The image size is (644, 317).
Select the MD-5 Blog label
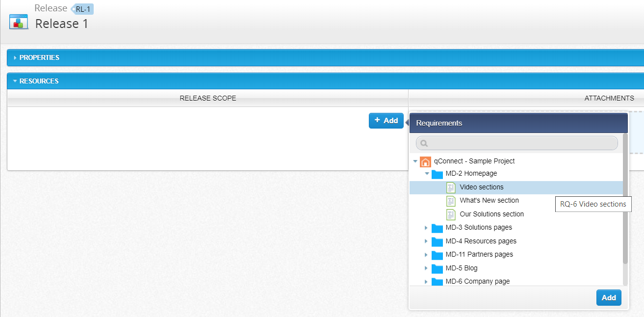(x=462, y=268)
